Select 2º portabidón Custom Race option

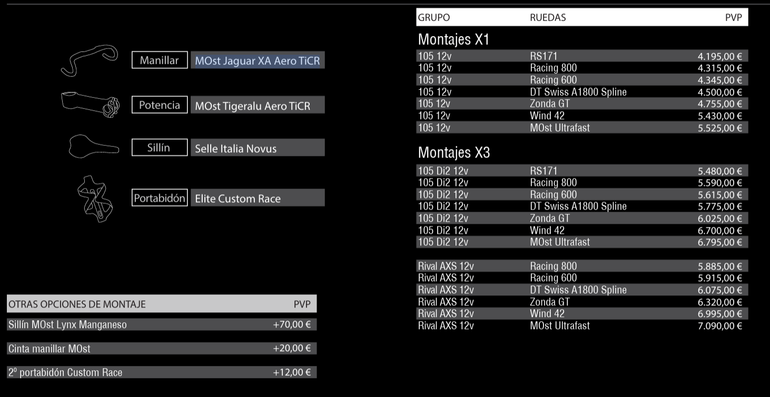click(x=65, y=372)
